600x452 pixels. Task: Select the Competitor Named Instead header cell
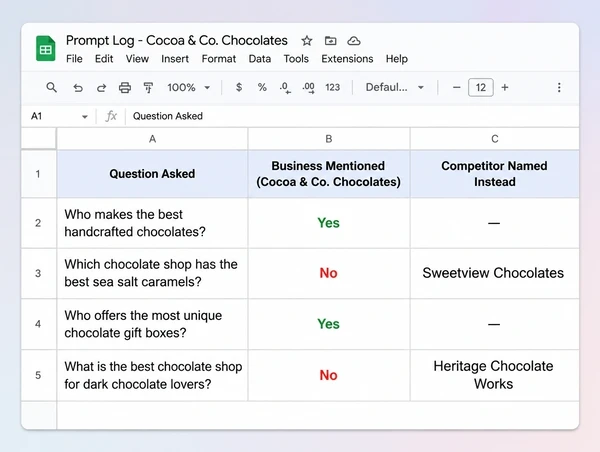494,174
